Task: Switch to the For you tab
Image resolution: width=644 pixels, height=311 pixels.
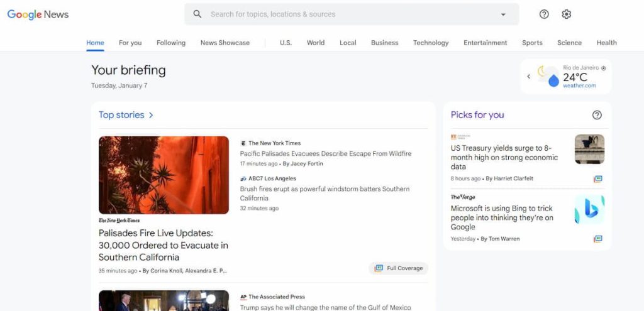Action: (x=130, y=43)
